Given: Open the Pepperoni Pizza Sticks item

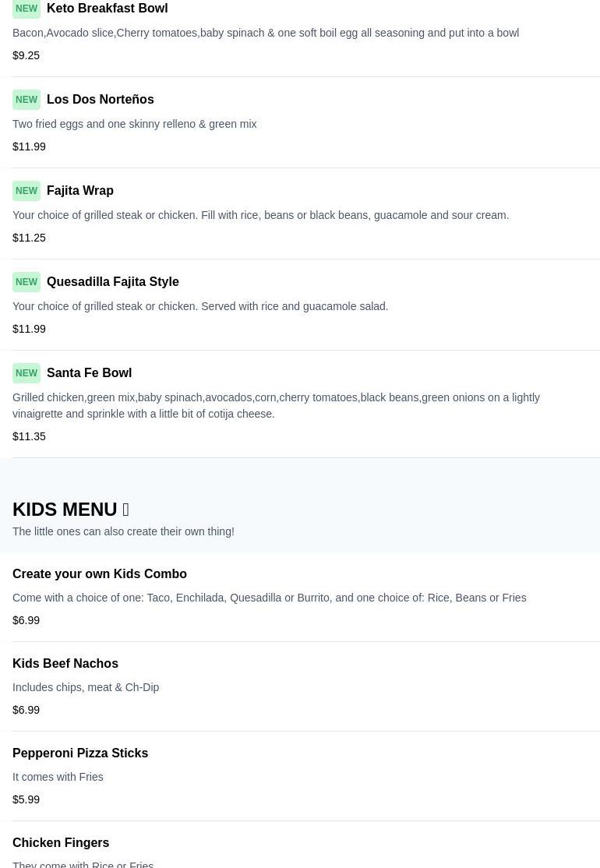Looking at the screenshot, I should (x=80, y=753).
